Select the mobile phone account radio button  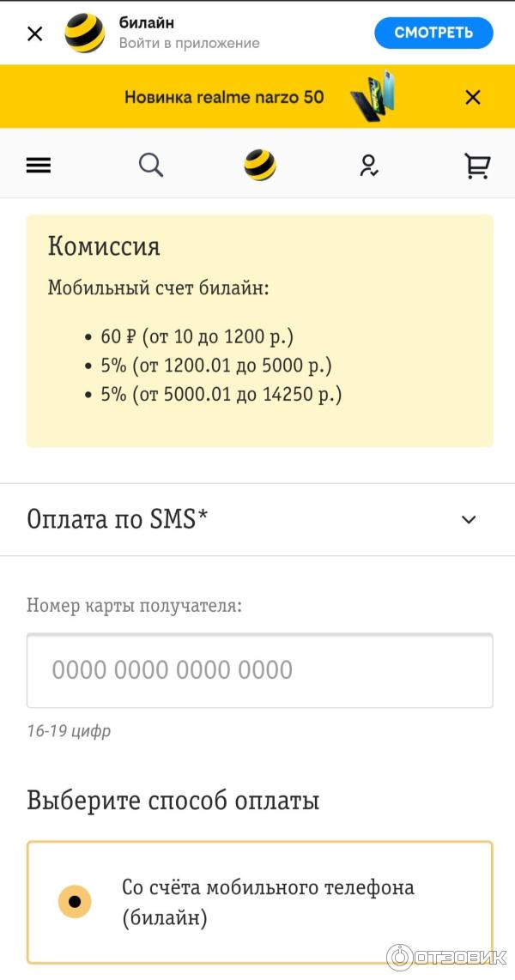pos(75,901)
